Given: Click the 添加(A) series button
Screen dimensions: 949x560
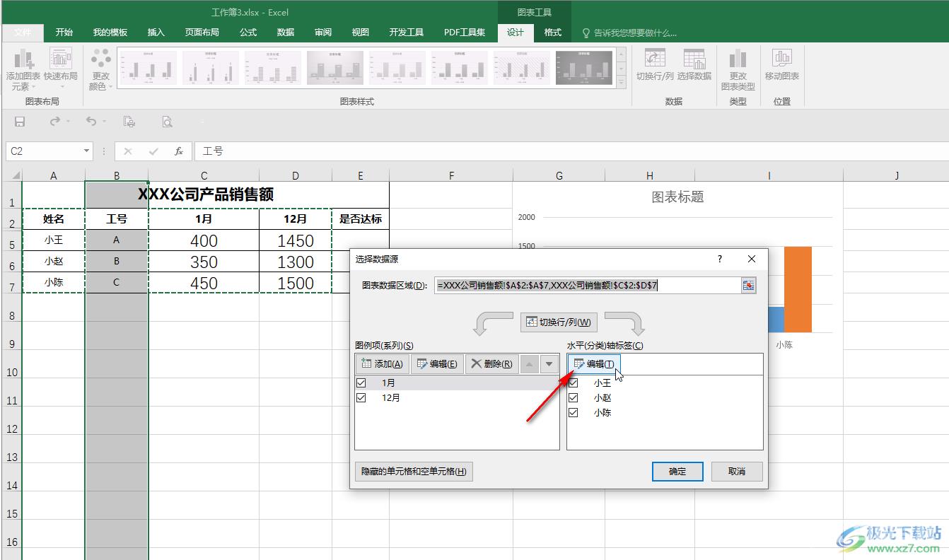Looking at the screenshot, I should (382, 364).
